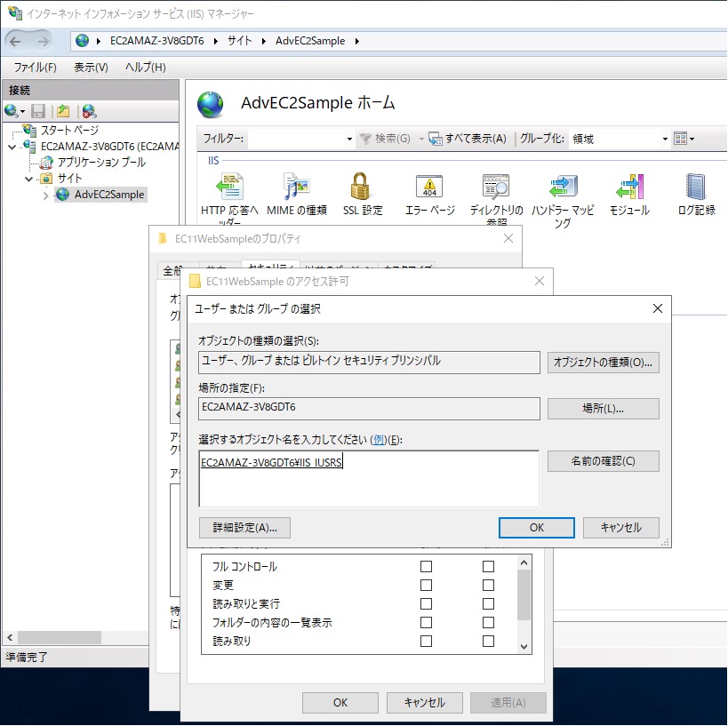Open MIME の種類 feature icon
This screenshot has height=726, width=728.
click(297, 187)
